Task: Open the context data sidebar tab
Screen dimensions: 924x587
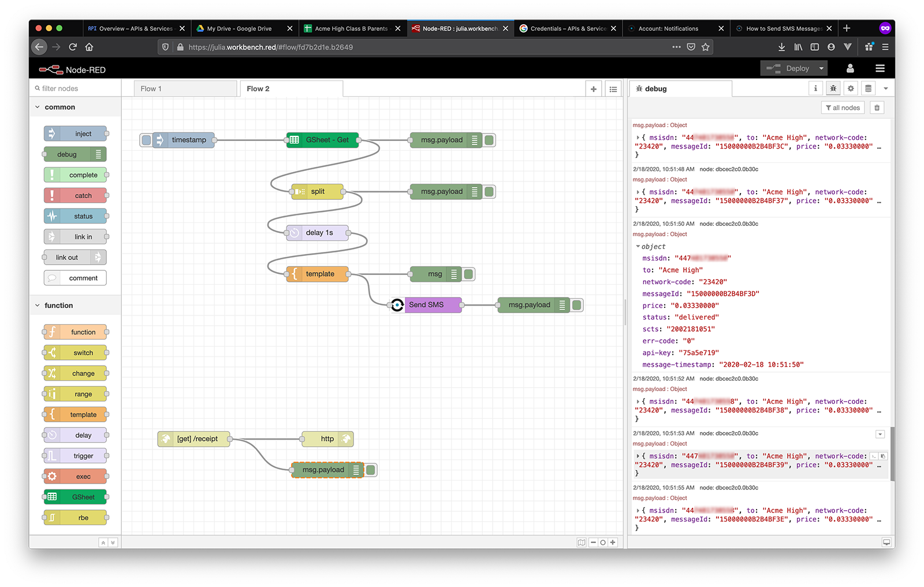Action: [868, 88]
